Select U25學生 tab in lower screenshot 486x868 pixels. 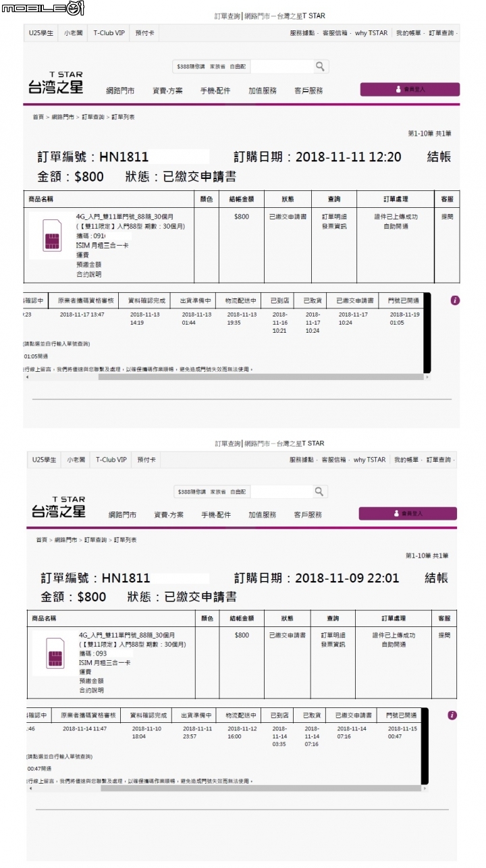44,460
